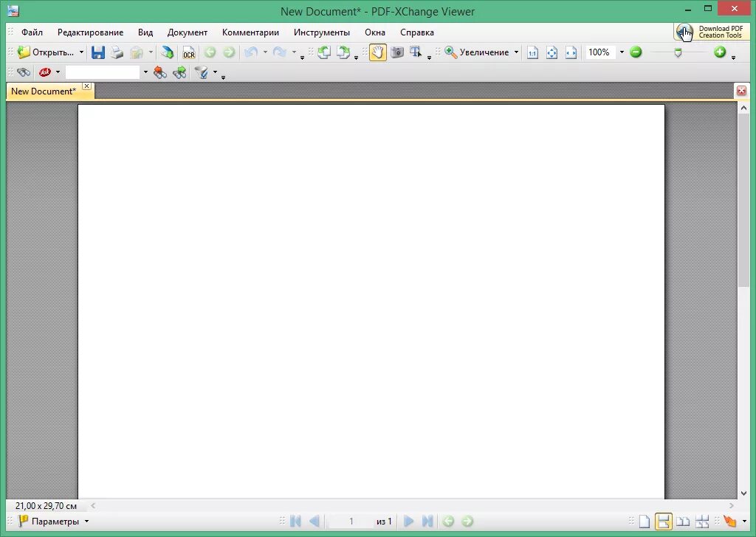
Task: Switch to Single Page layout
Action: tap(645, 521)
